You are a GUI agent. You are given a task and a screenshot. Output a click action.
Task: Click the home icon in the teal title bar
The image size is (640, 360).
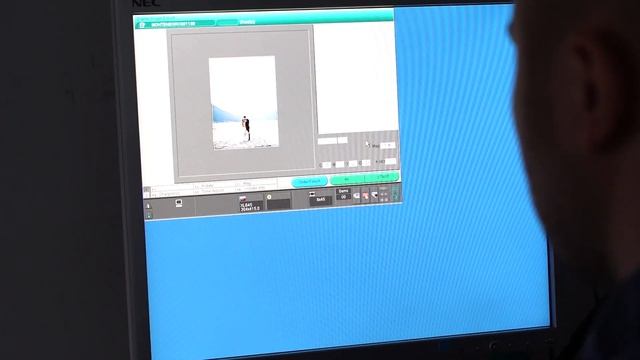pos(142,25)
